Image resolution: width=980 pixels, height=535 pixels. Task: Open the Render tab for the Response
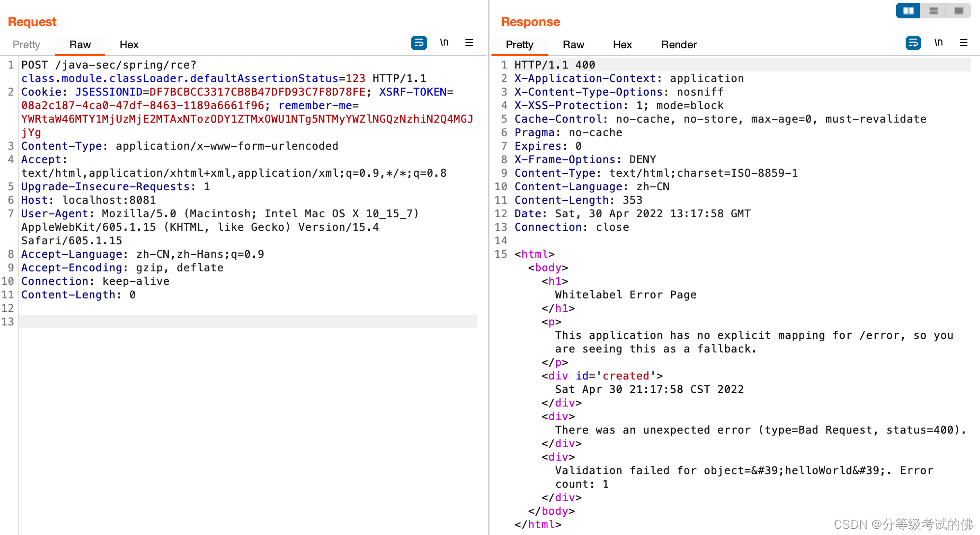click(679, 44)
